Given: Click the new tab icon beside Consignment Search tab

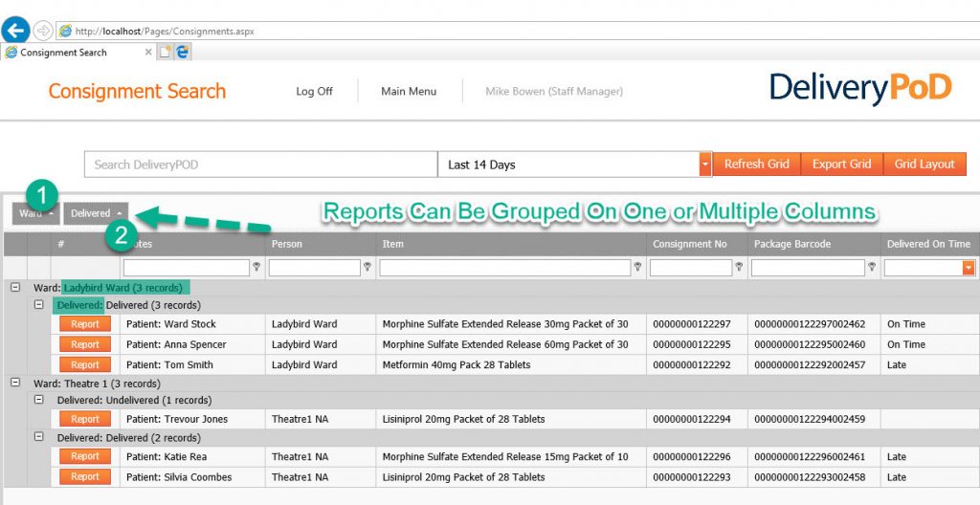Looking at the screenshot, I should [165, 53].
